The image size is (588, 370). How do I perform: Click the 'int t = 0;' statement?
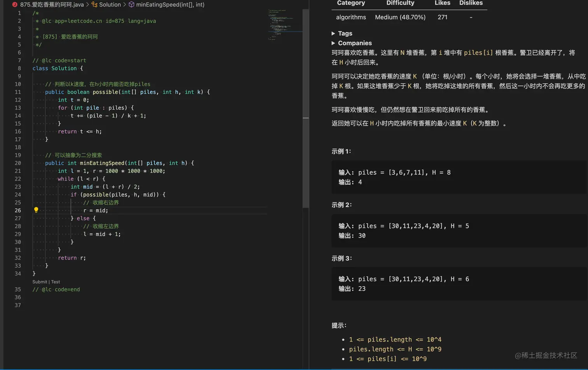click(73, 100)
